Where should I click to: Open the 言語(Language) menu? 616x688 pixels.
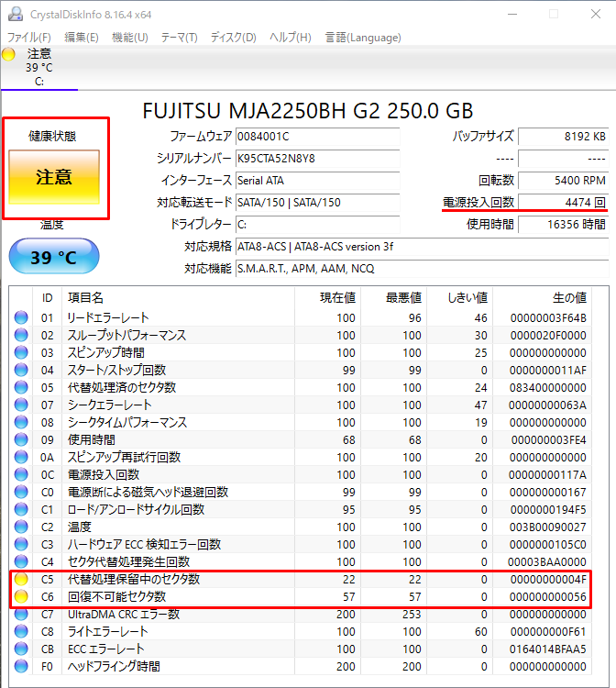[363, 38]
